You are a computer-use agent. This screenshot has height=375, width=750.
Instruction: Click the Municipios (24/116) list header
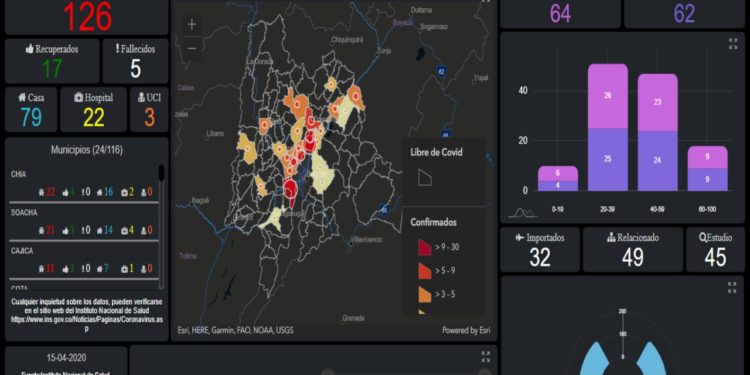pos(87,150)
